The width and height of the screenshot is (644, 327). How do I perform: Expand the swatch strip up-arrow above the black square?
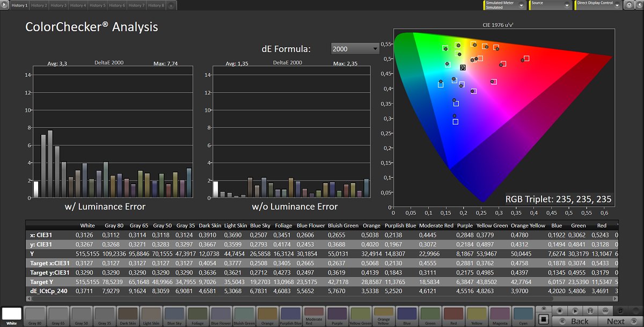tap(544, 309)
